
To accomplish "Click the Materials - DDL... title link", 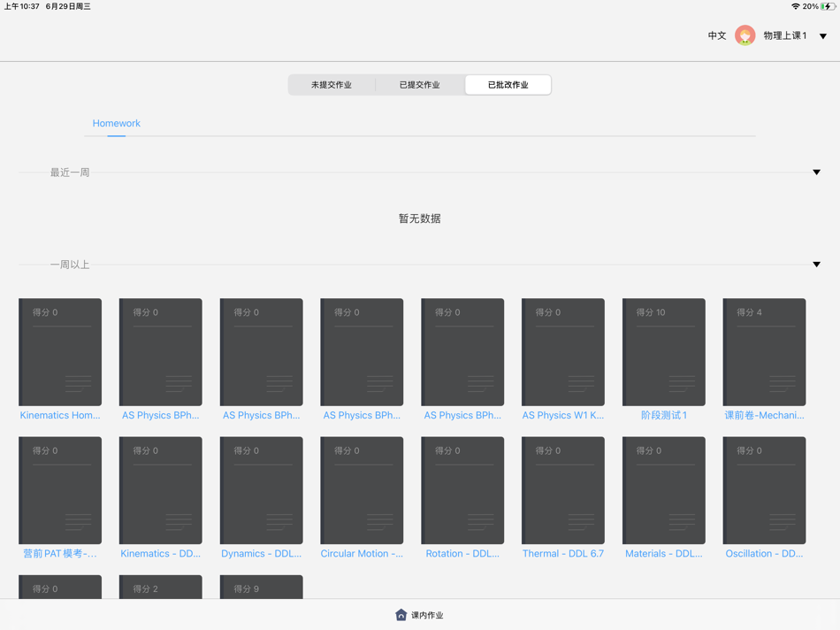I will point(664,553).
